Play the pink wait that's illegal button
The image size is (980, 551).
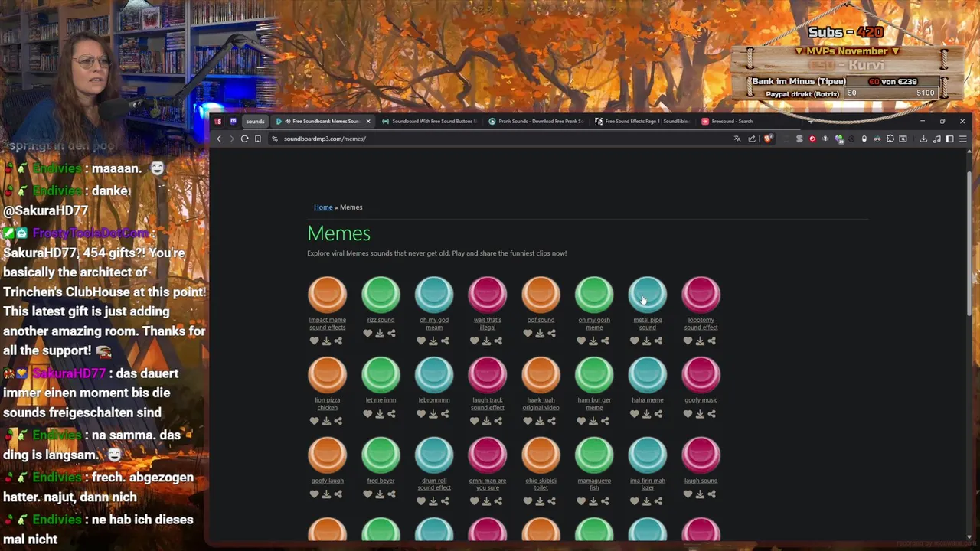tap(488, 295)
